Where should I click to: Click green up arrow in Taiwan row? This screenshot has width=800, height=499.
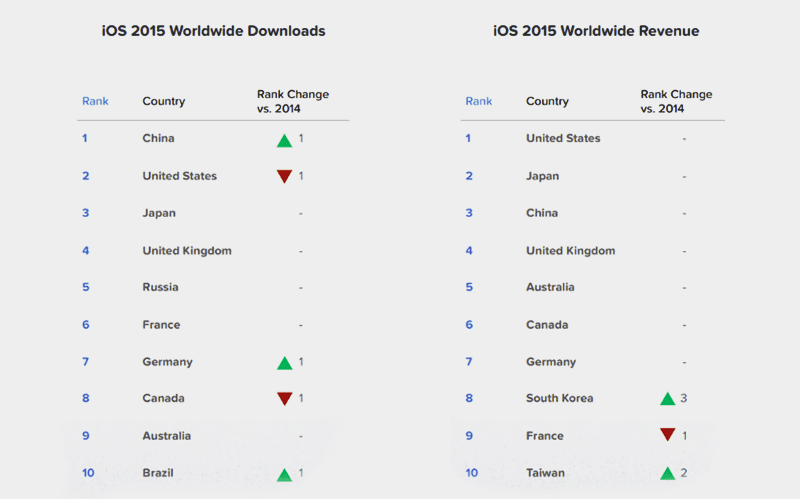tap(667, 473)
